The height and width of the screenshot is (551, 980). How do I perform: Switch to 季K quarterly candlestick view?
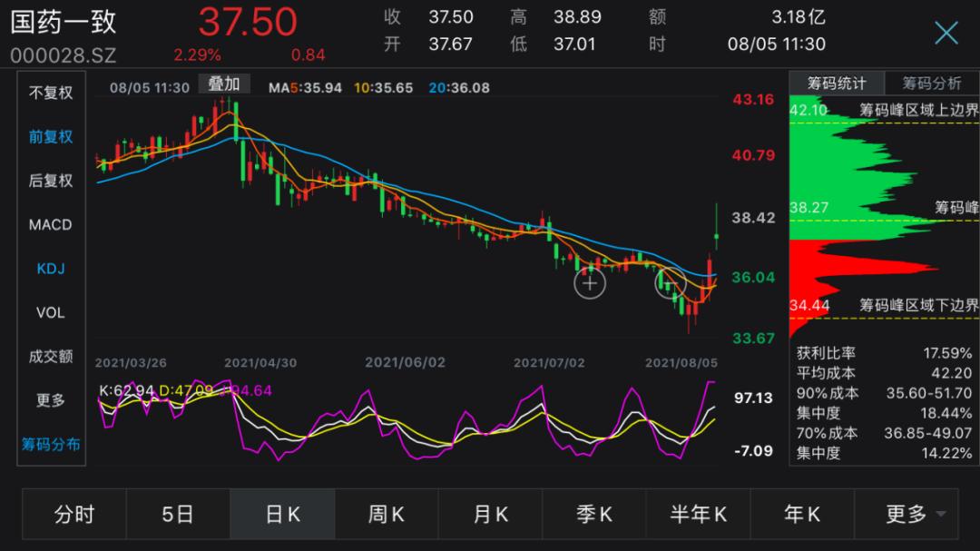tap(594, 514)
